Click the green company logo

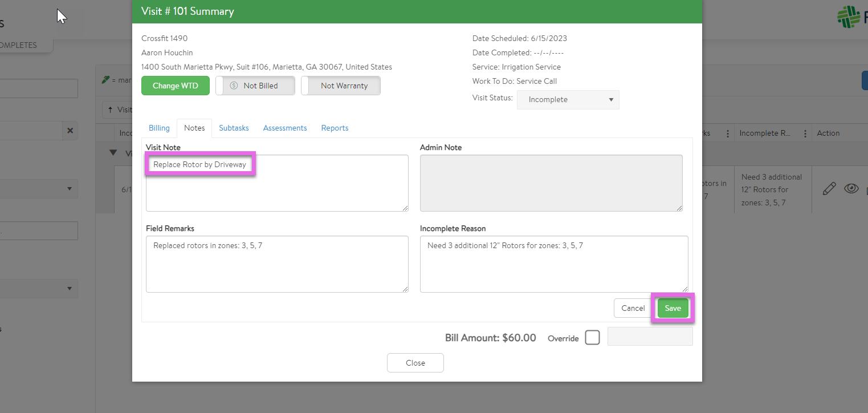tap(849, 17)
